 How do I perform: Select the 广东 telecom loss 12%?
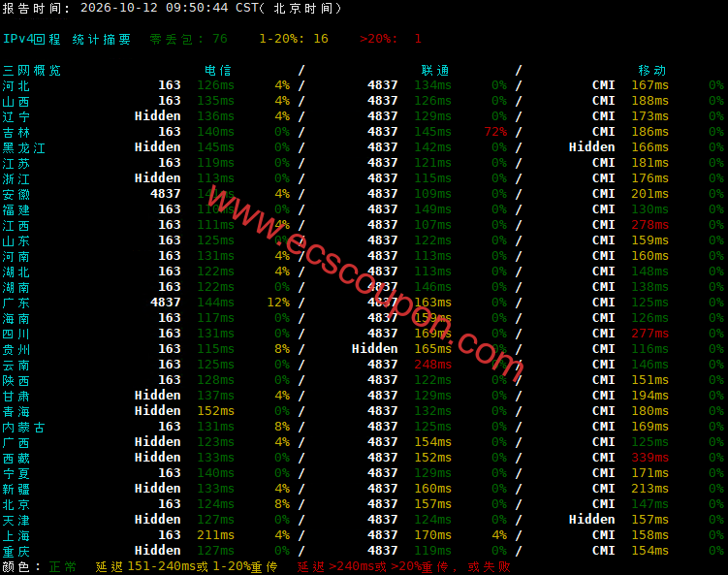click(x=278, y=303)
